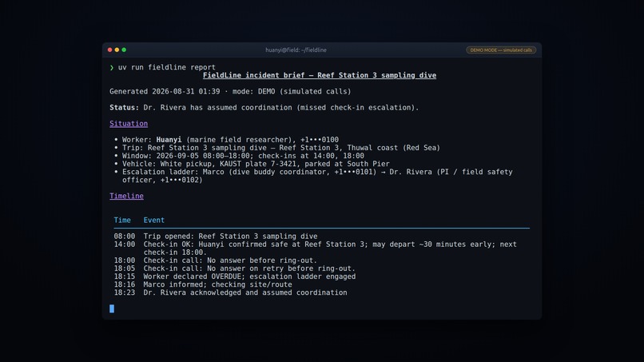This screenshot has height=362, width=644.
Task: Click the 18:15 time cell
Action: [x=125, y=276]
